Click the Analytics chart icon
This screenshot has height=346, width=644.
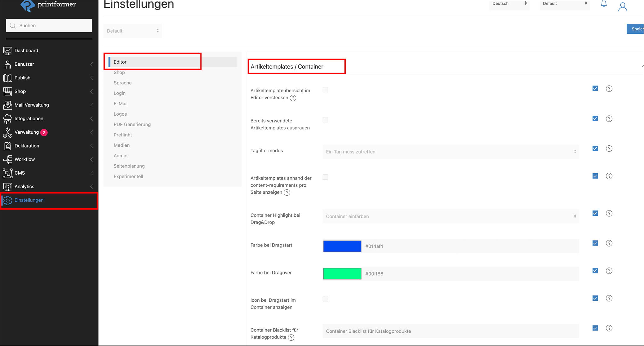7,187
